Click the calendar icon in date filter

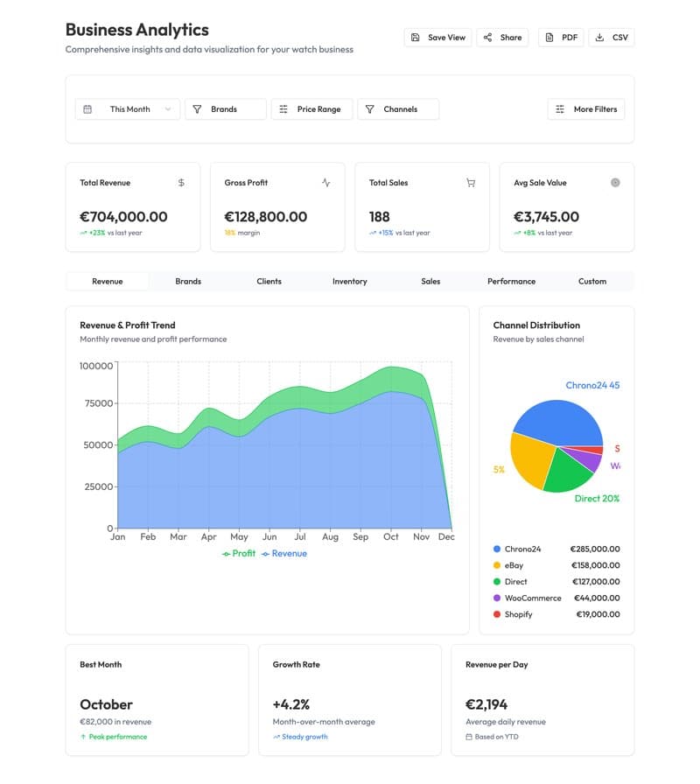point(87,109)
